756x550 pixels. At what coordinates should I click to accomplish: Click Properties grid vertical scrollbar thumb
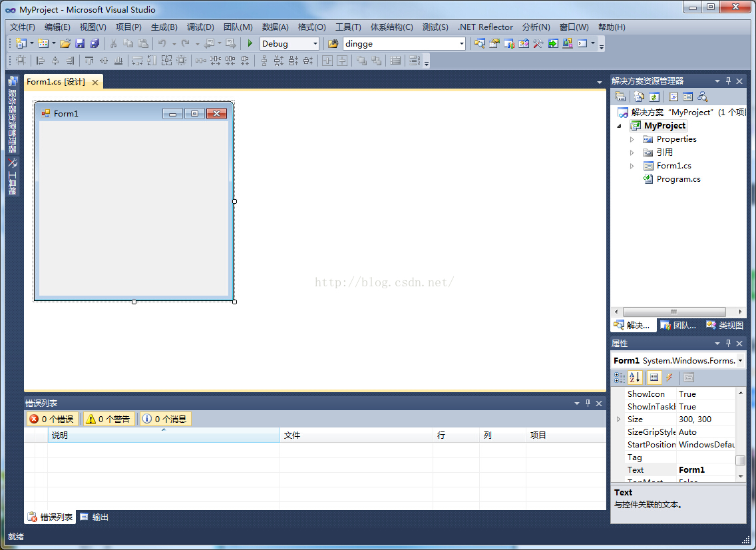click(x=740, y=460)
